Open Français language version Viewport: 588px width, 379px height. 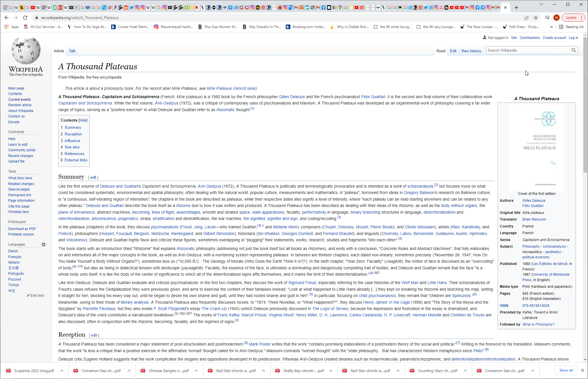[15, 257]
